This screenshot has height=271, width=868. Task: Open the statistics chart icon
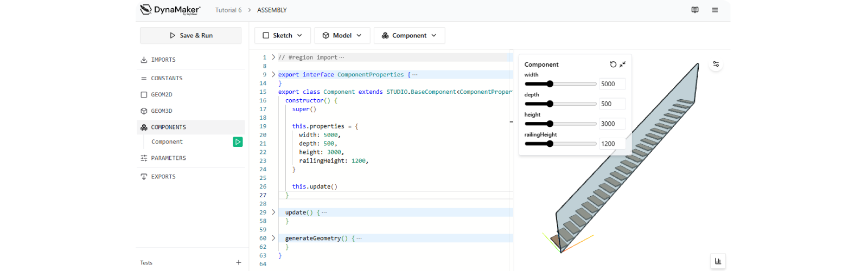tap(718, 261)
